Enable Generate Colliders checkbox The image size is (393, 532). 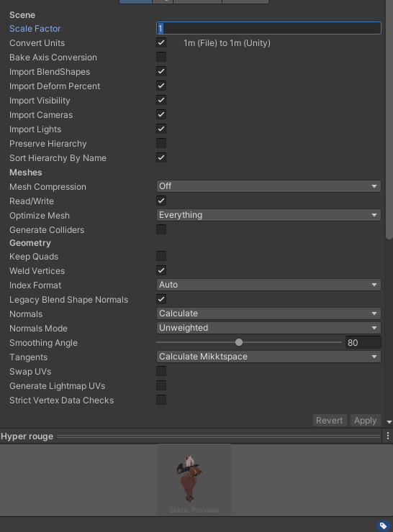(x=161, y=229)
